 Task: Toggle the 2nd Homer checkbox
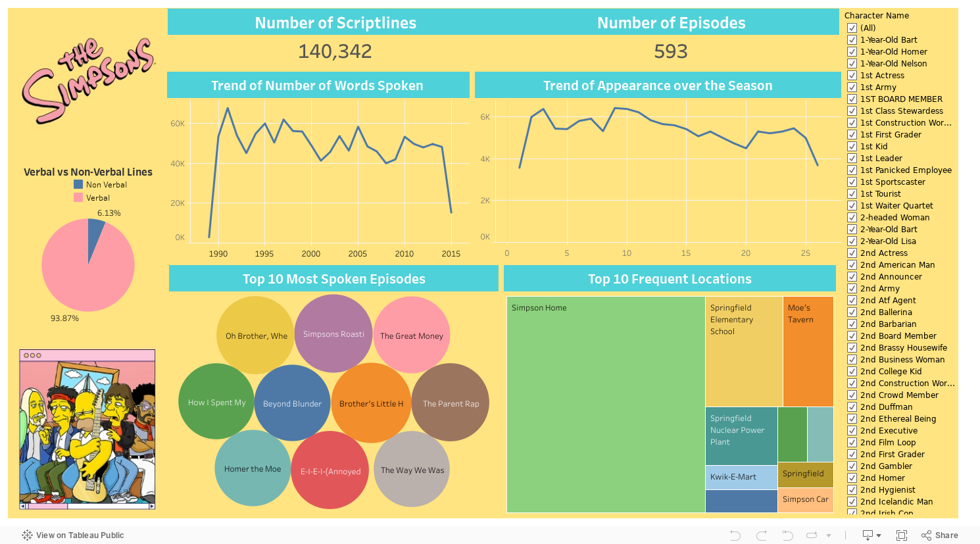[x=852, y=478]
